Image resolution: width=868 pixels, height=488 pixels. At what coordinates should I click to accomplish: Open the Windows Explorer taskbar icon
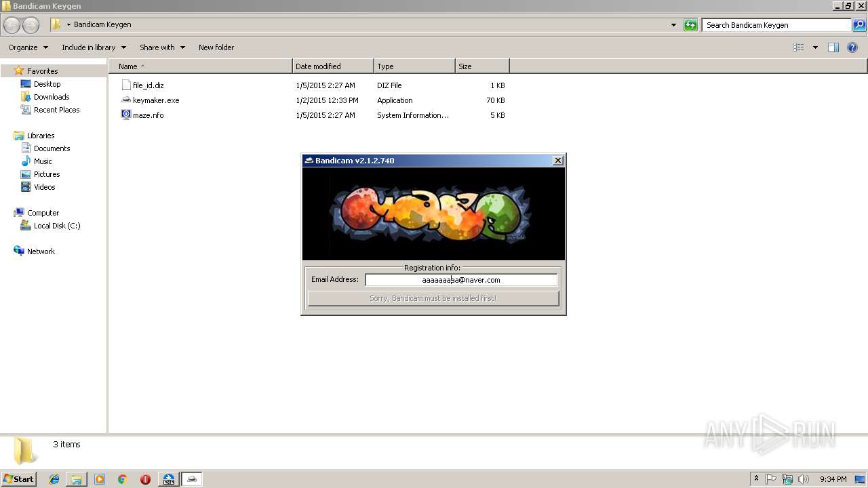pyautogui.click(x=77, y=479)
